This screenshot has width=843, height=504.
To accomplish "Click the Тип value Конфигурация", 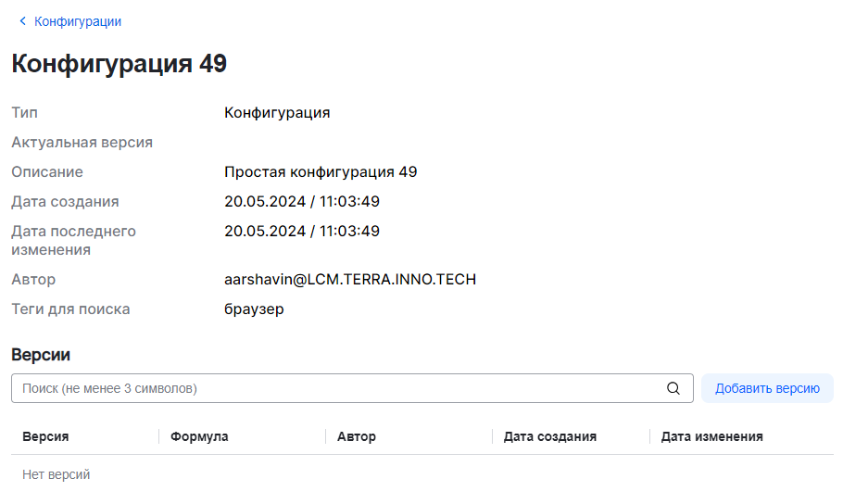I will (277, 113).
